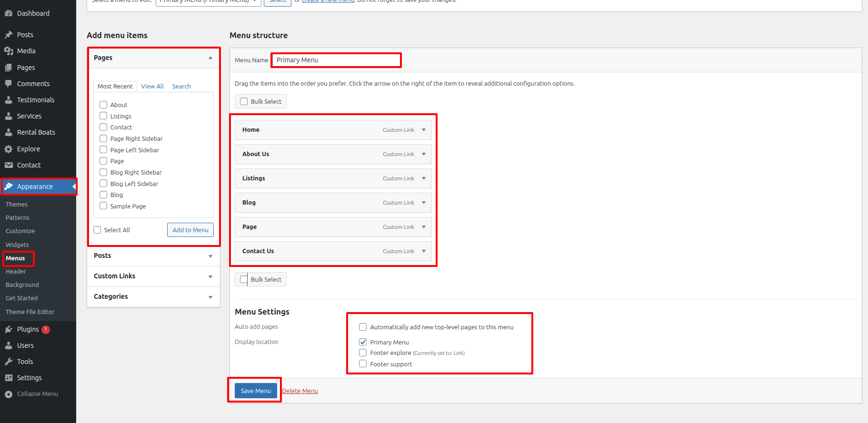Check the About page checkbox

coord(103,105)
